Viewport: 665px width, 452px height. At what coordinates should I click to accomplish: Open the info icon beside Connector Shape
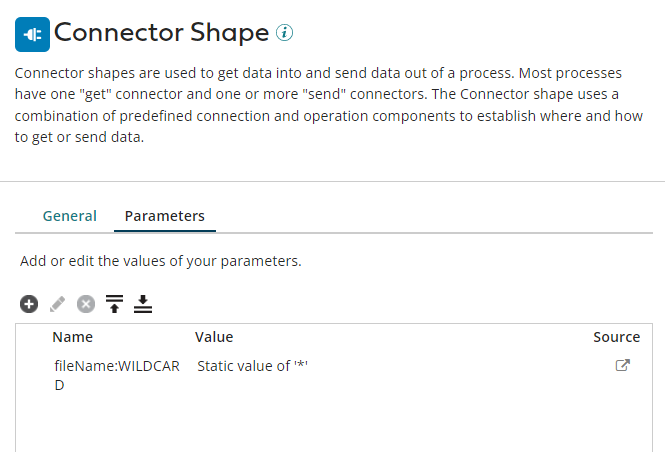click(284, 33)
